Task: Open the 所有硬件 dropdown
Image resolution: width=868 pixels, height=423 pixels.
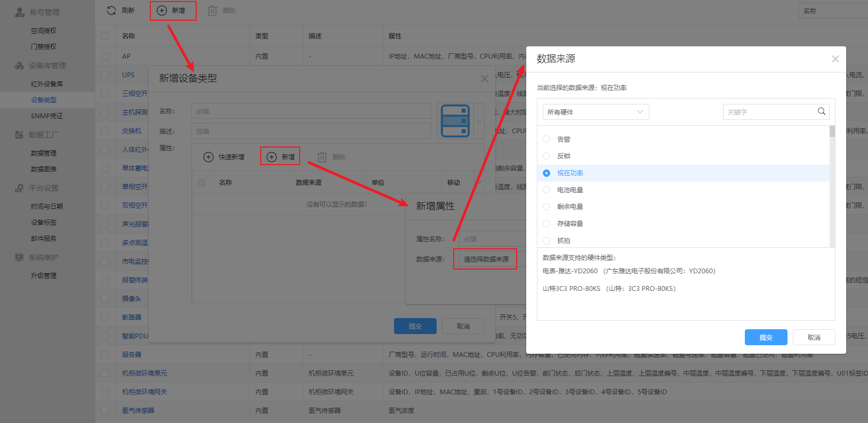Action: click(596, 112)
